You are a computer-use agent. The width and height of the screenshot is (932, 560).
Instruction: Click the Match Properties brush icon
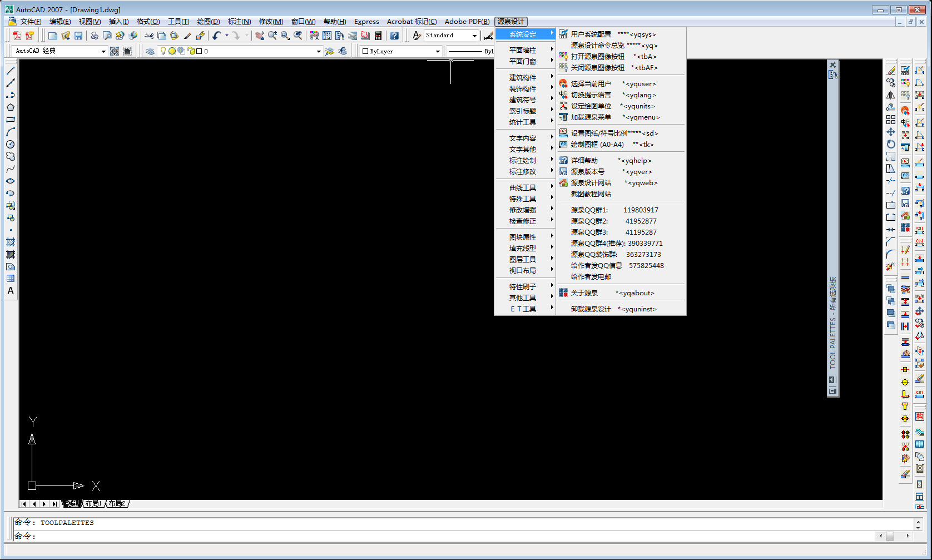(187, 36)
